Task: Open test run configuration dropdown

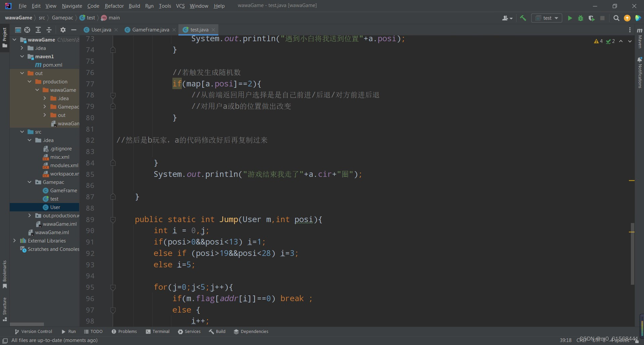Action: pos(547,18)
